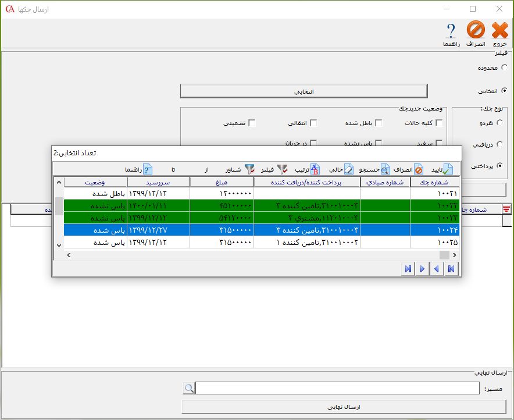Click the ترتیب sort icon
514x420 pixels.
[315, 169]
